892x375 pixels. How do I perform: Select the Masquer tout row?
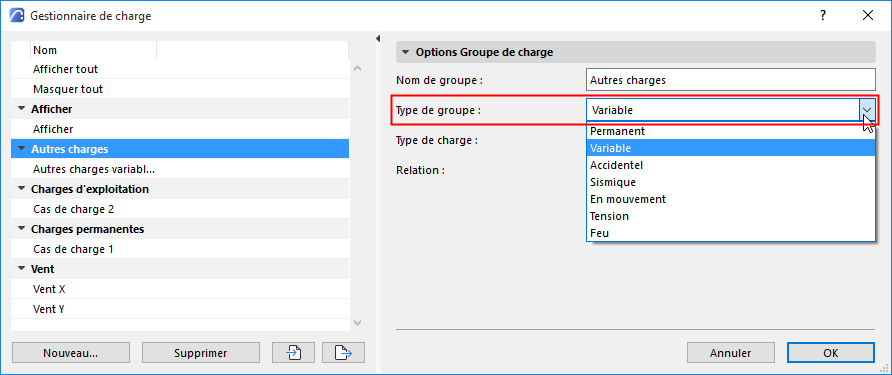180,89
